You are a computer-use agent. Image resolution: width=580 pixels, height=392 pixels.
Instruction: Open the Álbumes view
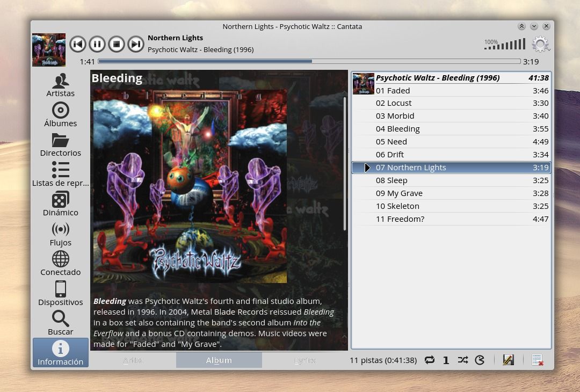tap(60, 115)
